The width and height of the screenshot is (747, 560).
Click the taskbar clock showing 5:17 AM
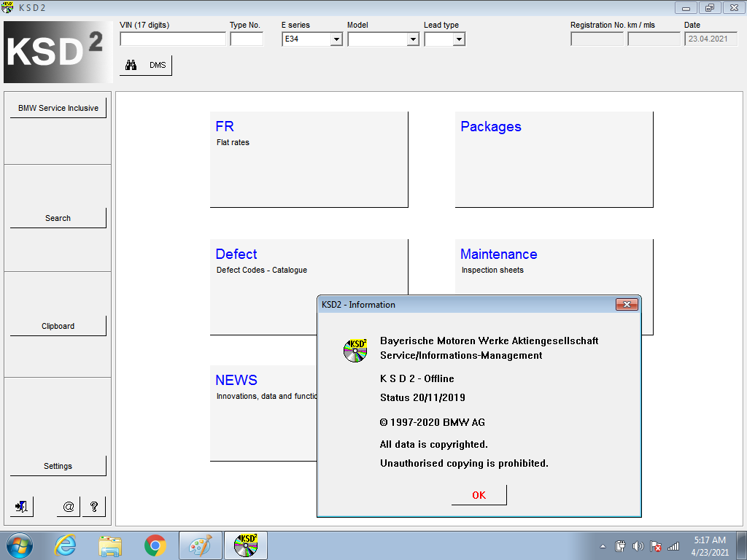coord(710,546)
